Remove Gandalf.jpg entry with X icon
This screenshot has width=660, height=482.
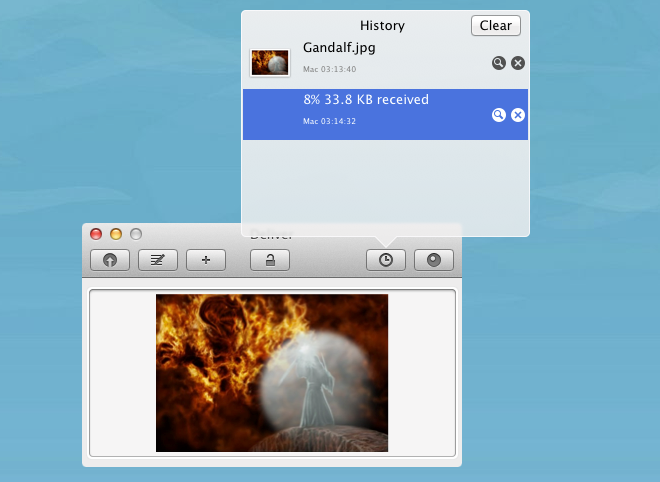tap(518, 63)
